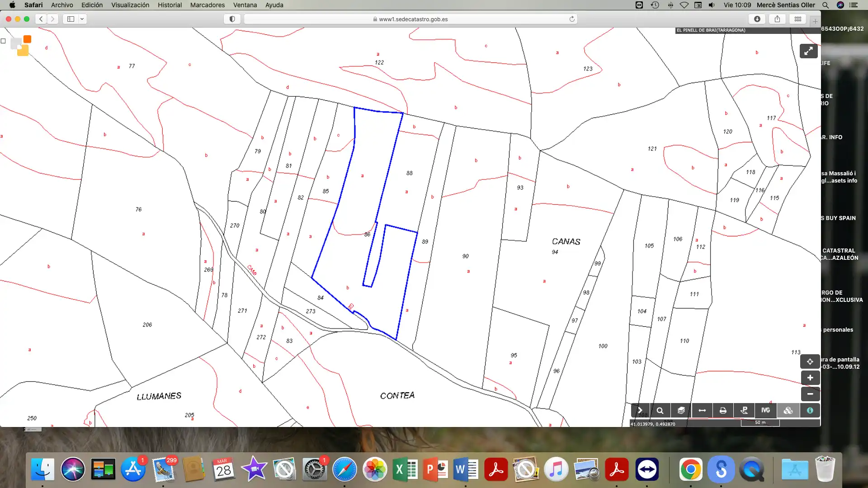Open the Visualización menu
868x488 pixels.
tap(130, 5)
